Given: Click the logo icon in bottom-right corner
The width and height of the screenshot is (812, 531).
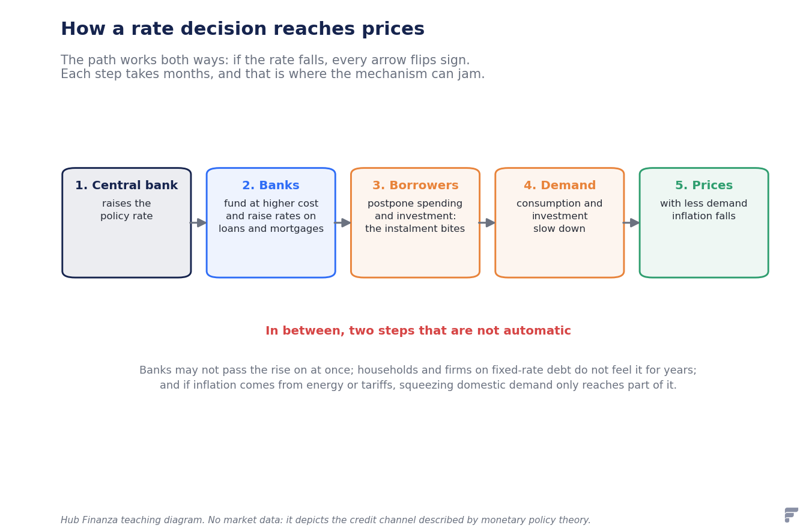Looking at the screenshot, I should (x=791, y=515).
